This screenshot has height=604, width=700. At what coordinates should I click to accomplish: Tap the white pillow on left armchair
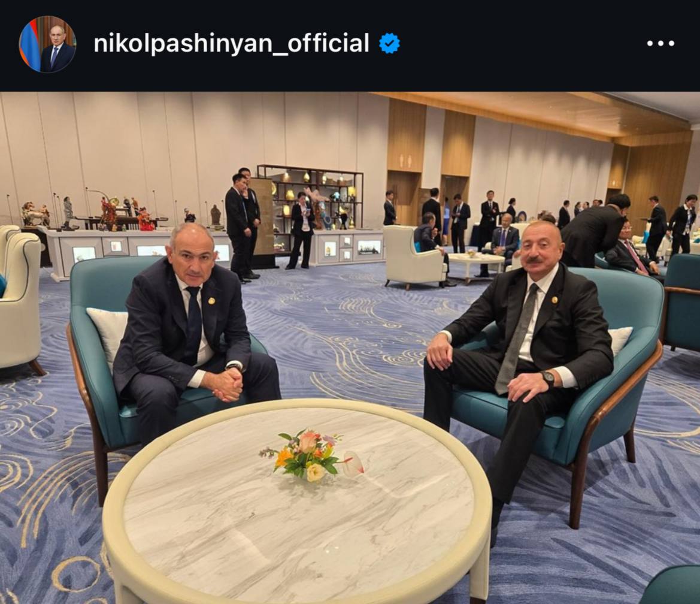point(107,335)
